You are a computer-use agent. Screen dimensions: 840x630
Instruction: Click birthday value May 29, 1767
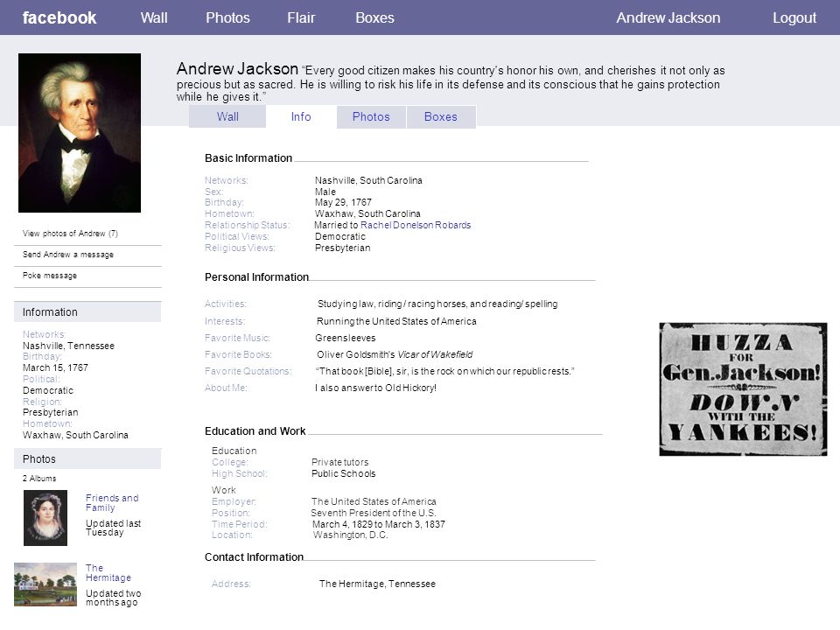click(x=343, y=202)
